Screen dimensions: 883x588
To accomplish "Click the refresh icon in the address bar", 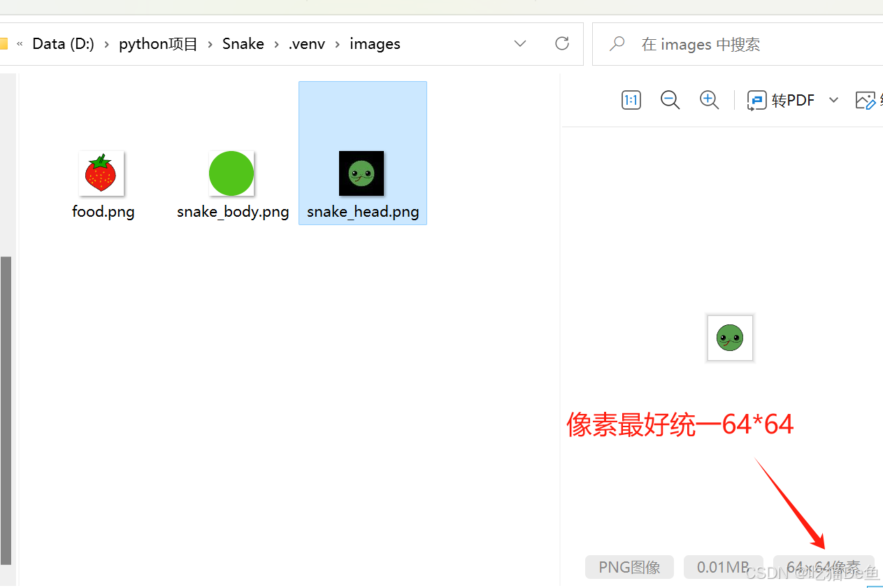I will [x=562, y=43].
